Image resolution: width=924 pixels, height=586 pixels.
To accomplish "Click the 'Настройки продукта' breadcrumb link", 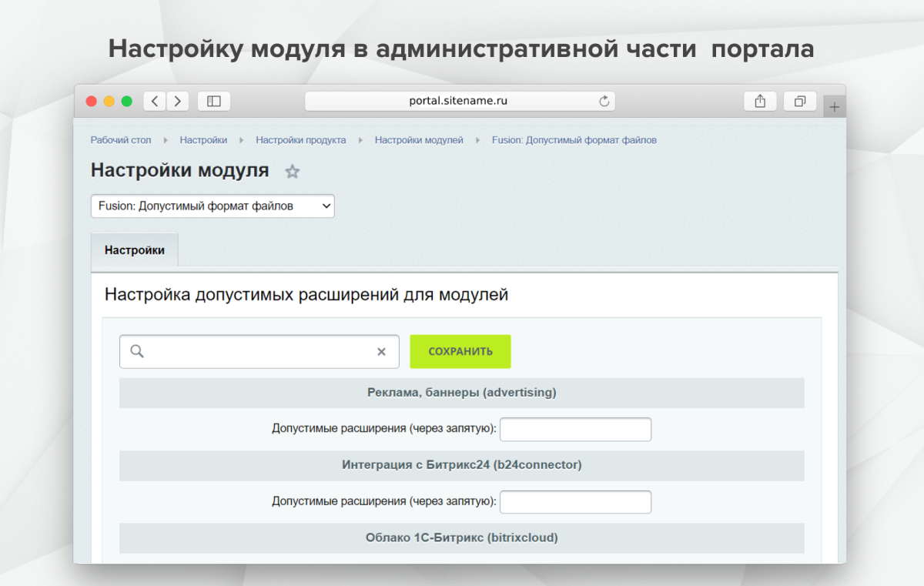I will 300,140.
